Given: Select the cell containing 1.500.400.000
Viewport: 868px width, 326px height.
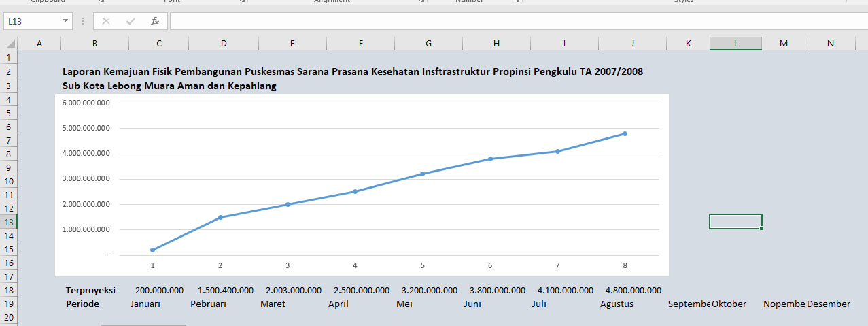Looking at the screenshot, I should 226,290.
